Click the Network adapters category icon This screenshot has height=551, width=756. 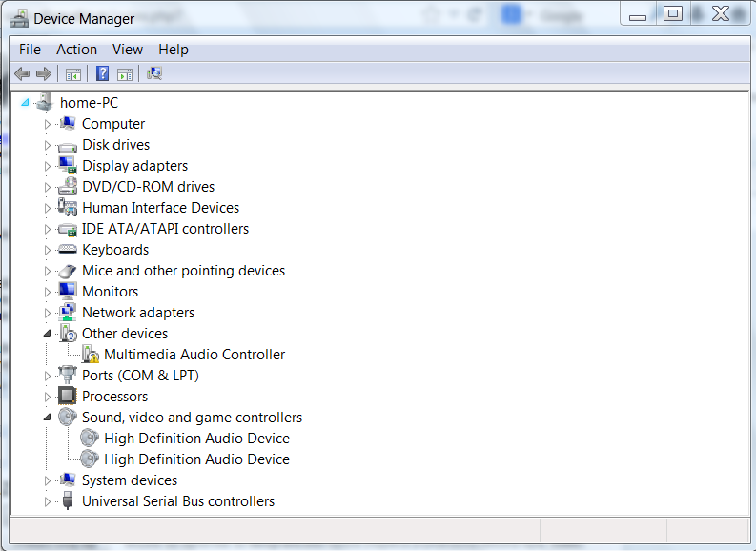(68, 312)
